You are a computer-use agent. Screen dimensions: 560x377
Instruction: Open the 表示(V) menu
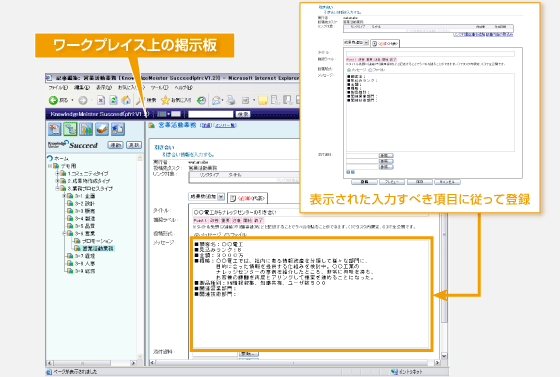coord(104,87)
